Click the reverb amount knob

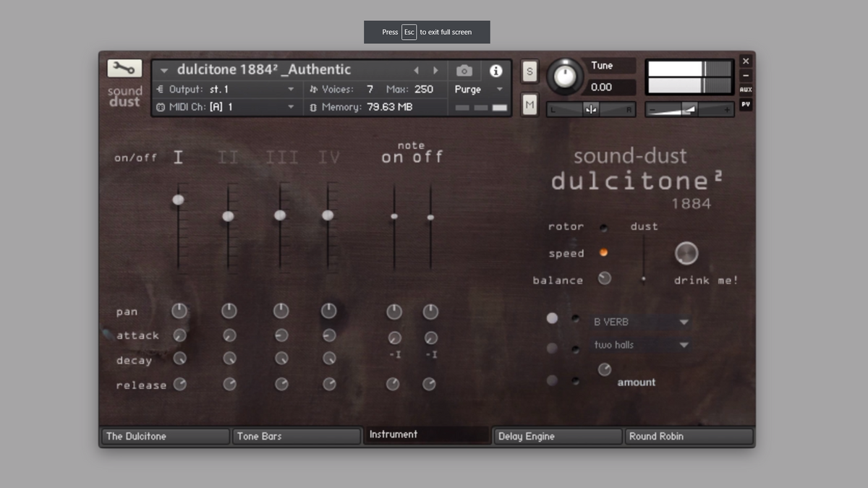[x=604, y=369]
